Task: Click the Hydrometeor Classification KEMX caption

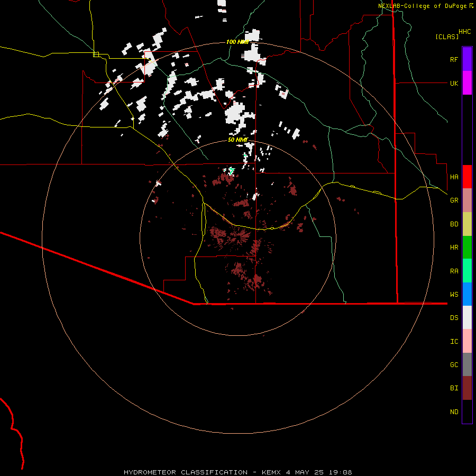Action: (237, 472)
